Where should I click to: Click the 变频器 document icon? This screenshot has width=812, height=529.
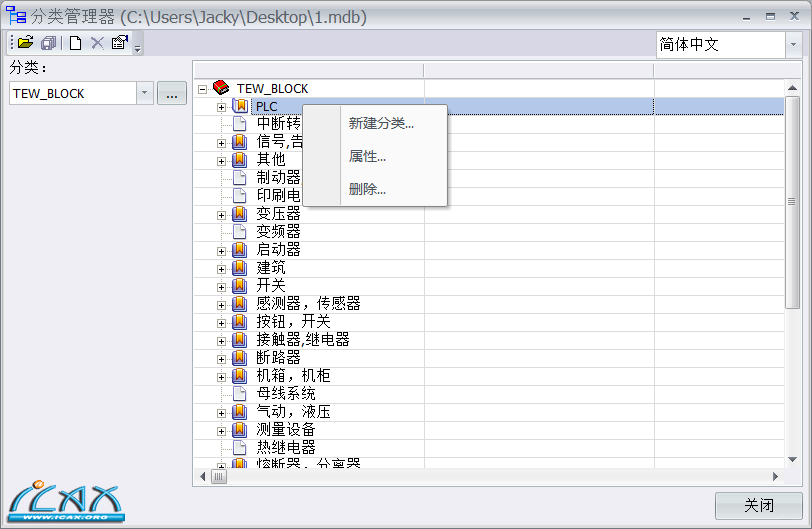tap(239, 231)
